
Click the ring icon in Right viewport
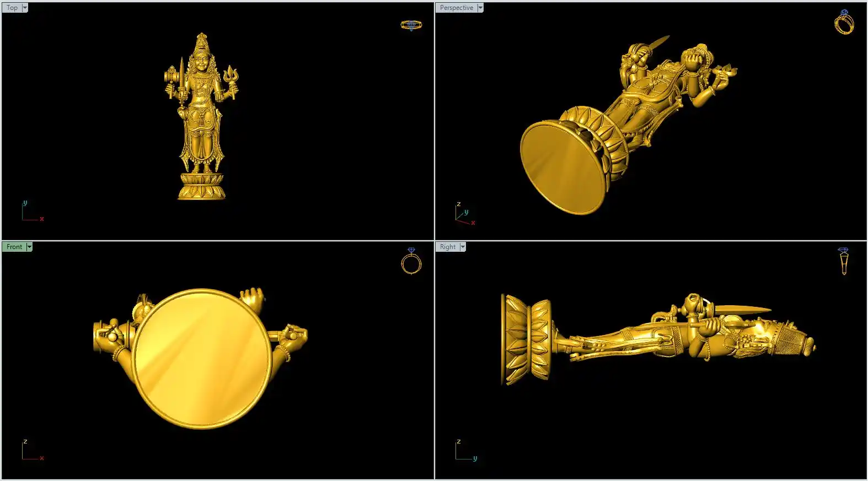pos(844,261)
